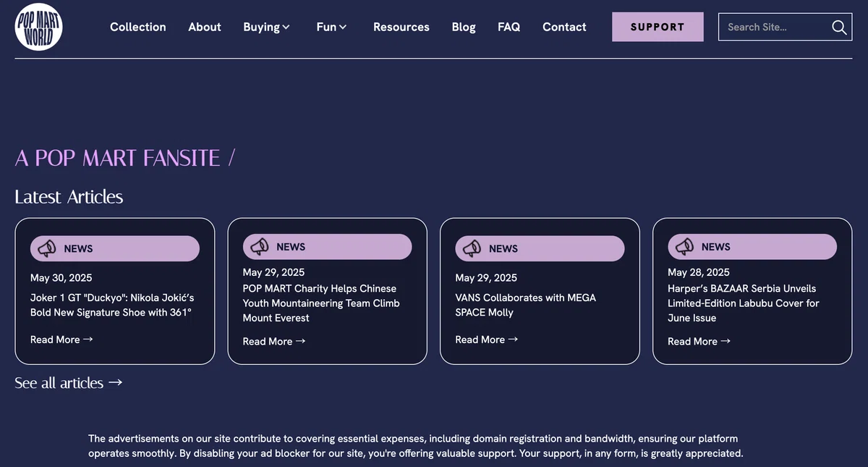Image resolution: width=868 pixels, height=467 pixels.
Task: Click the advertisements notice paragraph
Action: 416,446
